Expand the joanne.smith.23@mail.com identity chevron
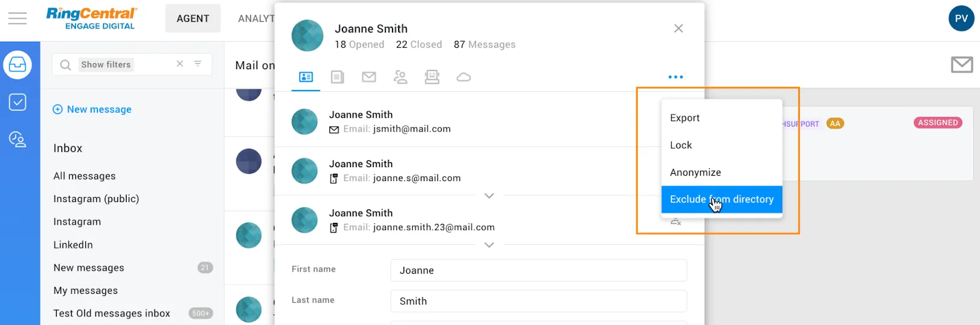The height and width of the screenshot is (325, 980). [x=489, y=245]
